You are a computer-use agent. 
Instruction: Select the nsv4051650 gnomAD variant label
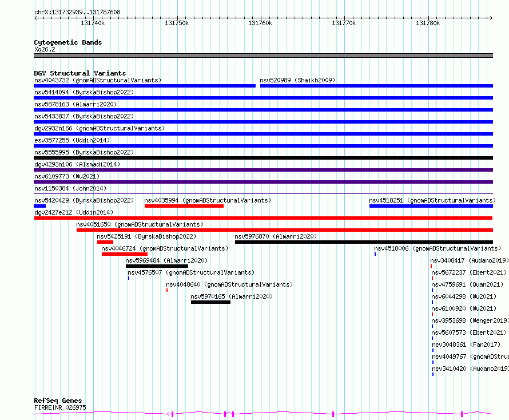(140, 224)
